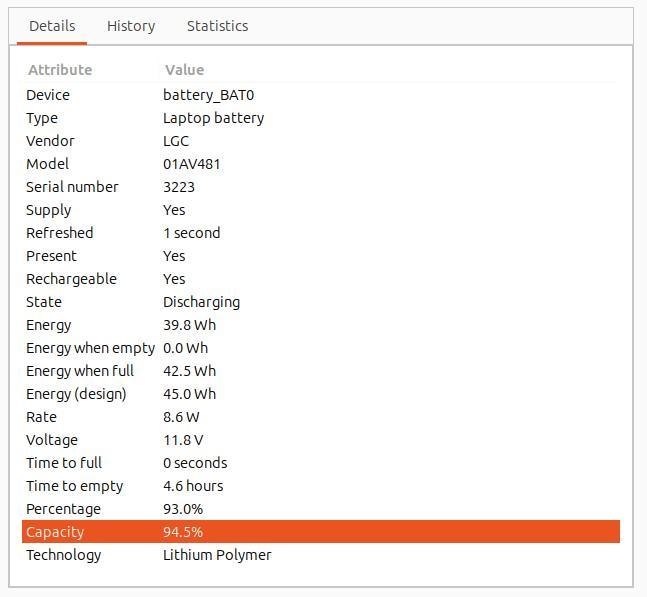Select the Details tab
Image resolution: width=647 pixels, height=597 pixels.
point(52,26)
